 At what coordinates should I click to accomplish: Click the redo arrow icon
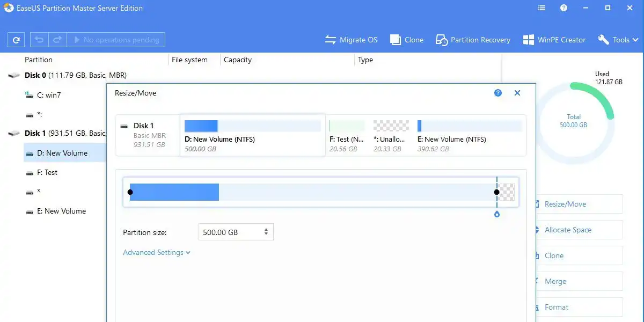57,40
